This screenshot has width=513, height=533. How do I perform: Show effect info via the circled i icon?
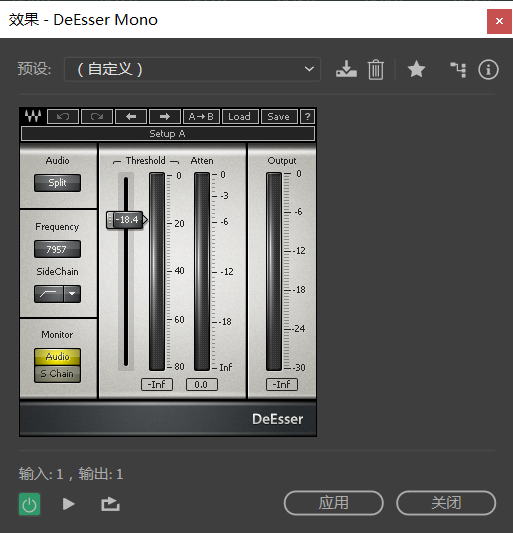[488, 70]
